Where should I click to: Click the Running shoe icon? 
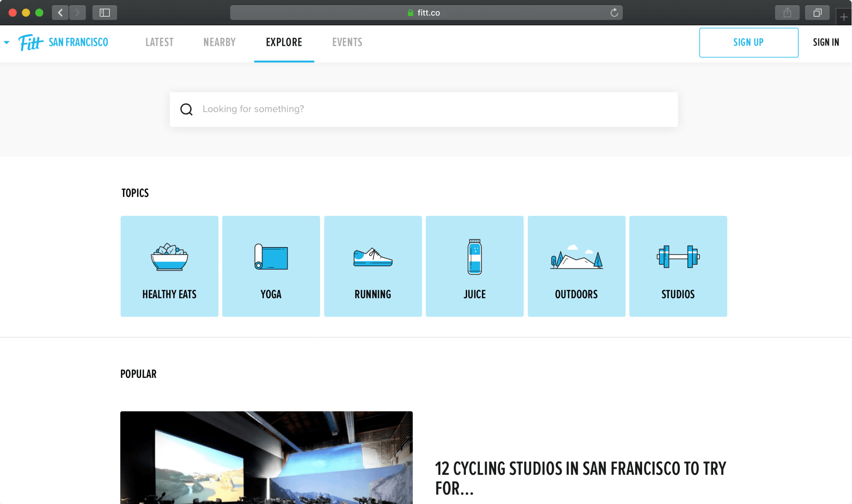click(x=373, y=257)
